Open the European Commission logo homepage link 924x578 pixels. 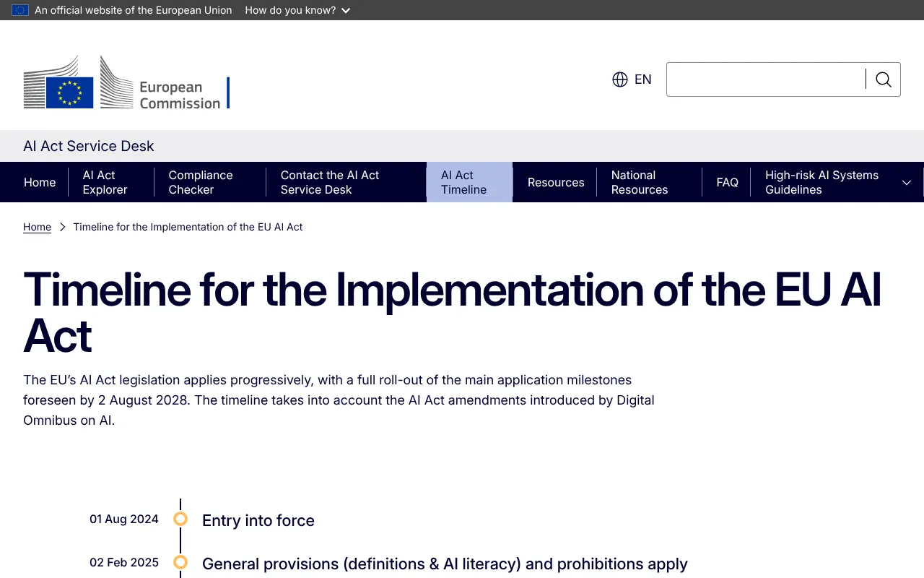[126, 82]
